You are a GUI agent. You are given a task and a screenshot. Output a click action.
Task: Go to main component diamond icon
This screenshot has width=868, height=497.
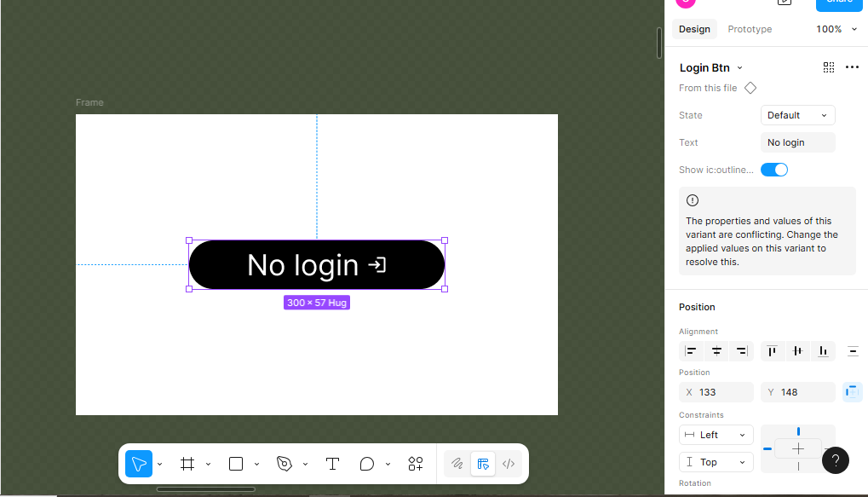[750, 88]
